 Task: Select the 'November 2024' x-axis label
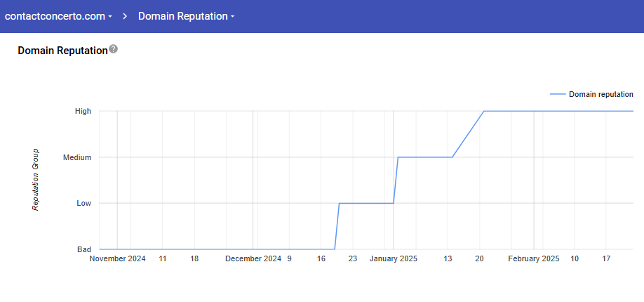118,259
